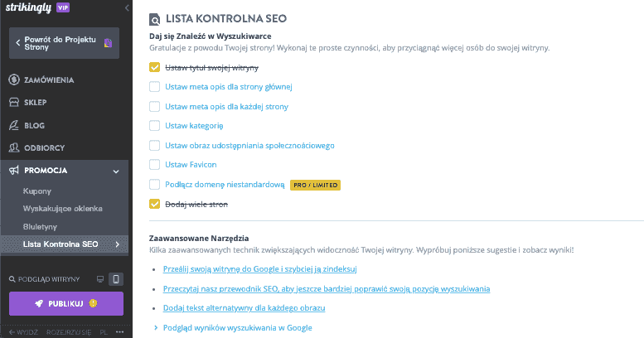Switch to mobile preview icon
The height and width of the screenshot is (338, 644).
pyautogui.click(x=116, y=279)
